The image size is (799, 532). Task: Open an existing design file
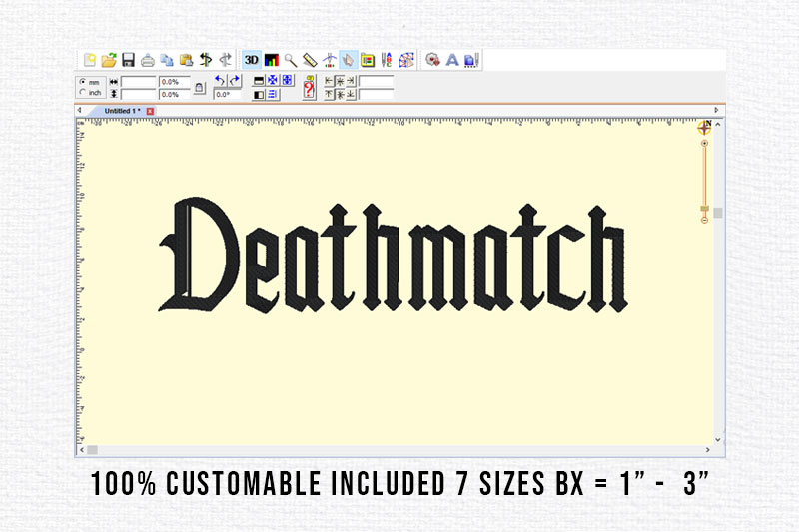click(x=109, y=60)
